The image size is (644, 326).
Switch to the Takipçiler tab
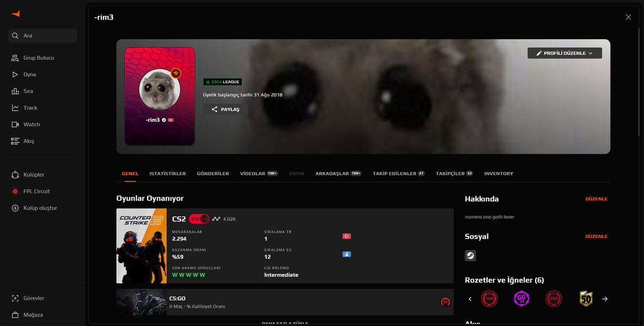[455, 173]
